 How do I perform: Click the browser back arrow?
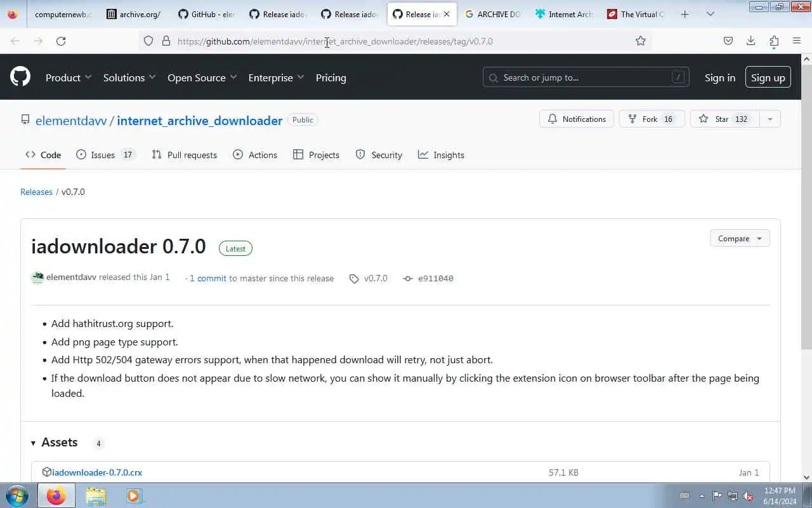pos(15,41)
